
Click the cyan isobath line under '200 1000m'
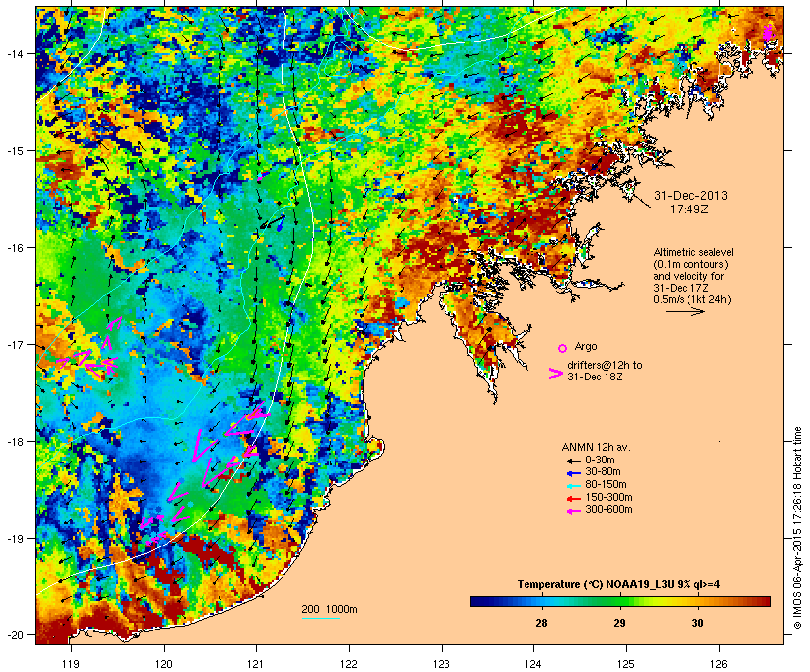click(320, 618)
